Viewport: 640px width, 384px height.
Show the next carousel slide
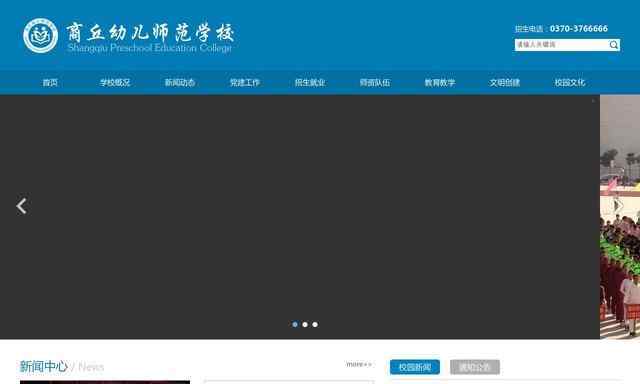click(618, 205)
